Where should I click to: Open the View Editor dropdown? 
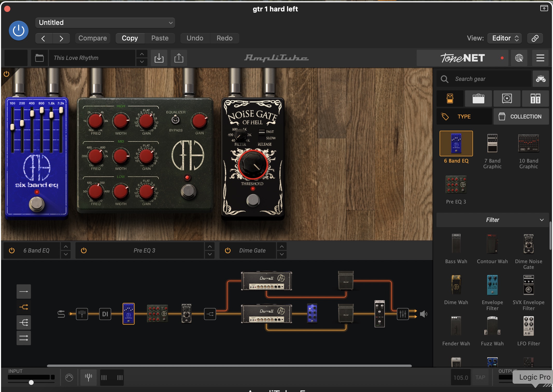click(505, 38)
